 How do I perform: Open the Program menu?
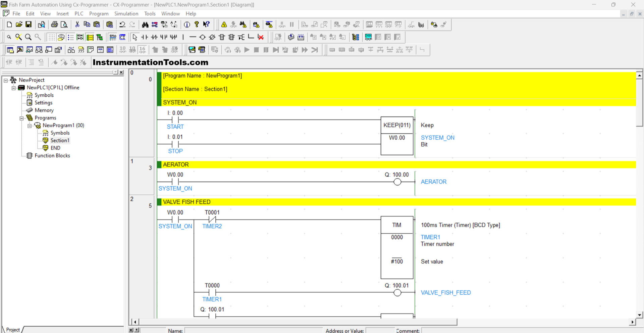point(99,14)
